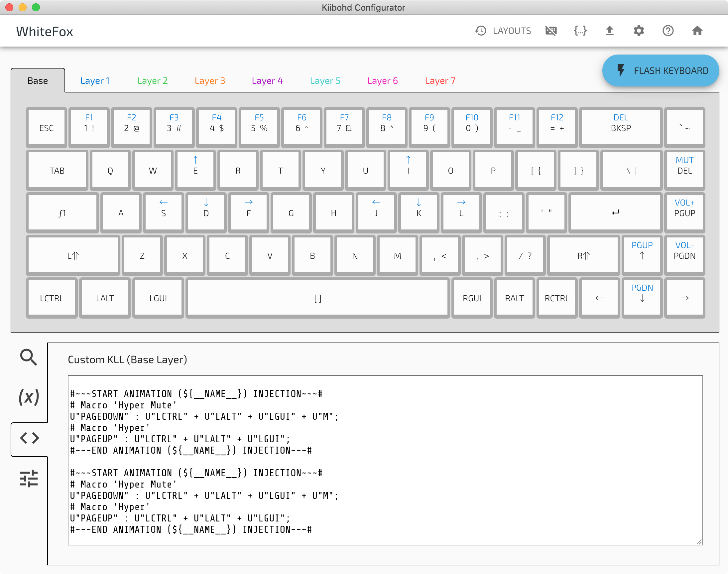Open settings gear icon
This screenshot has width=728, height=574.
coord(639,31)
